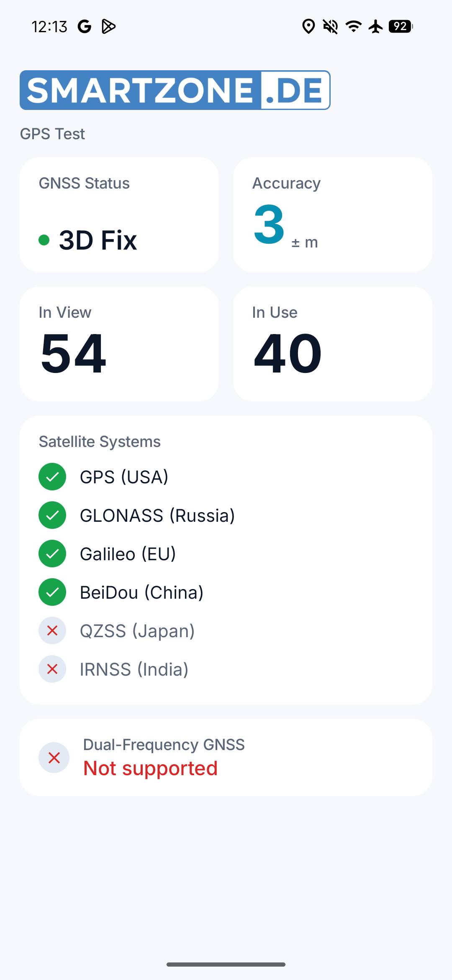Tap the Google G notification icon

click(85, 27)
